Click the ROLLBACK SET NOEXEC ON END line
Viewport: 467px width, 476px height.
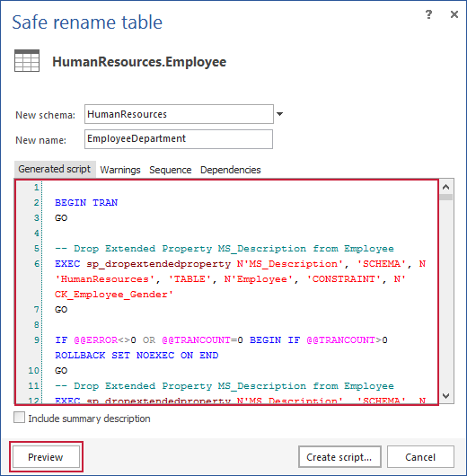(137, 355)
